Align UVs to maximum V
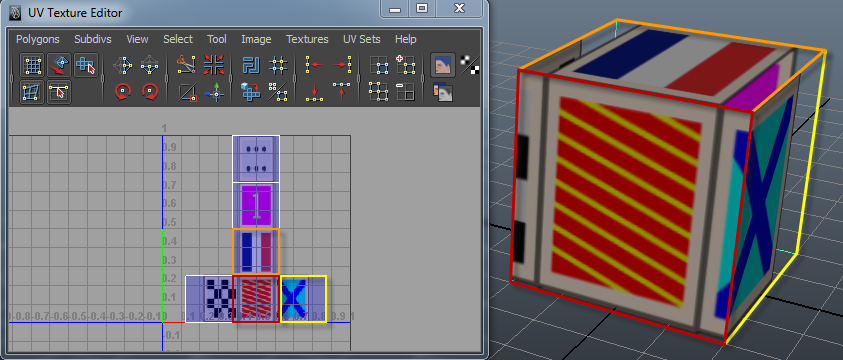Viewport: 843px width, 360px height. (341, 92)
